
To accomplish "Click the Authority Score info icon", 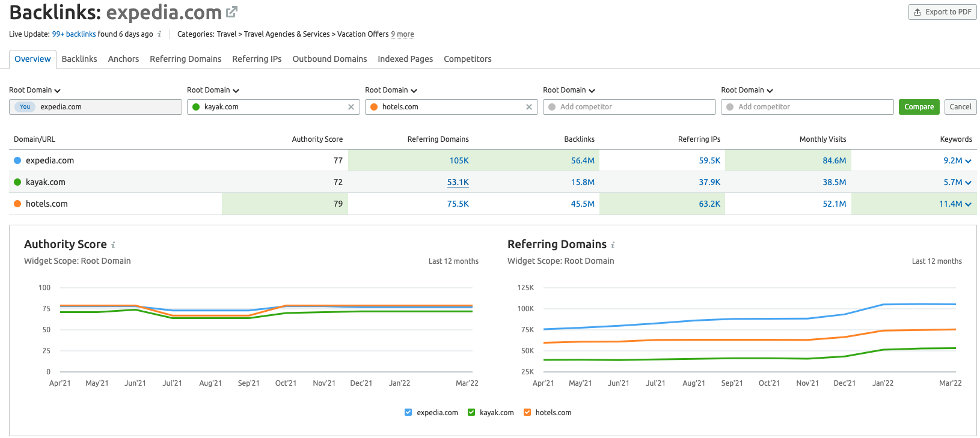I will pyautogui.click(x=113, y=245).
